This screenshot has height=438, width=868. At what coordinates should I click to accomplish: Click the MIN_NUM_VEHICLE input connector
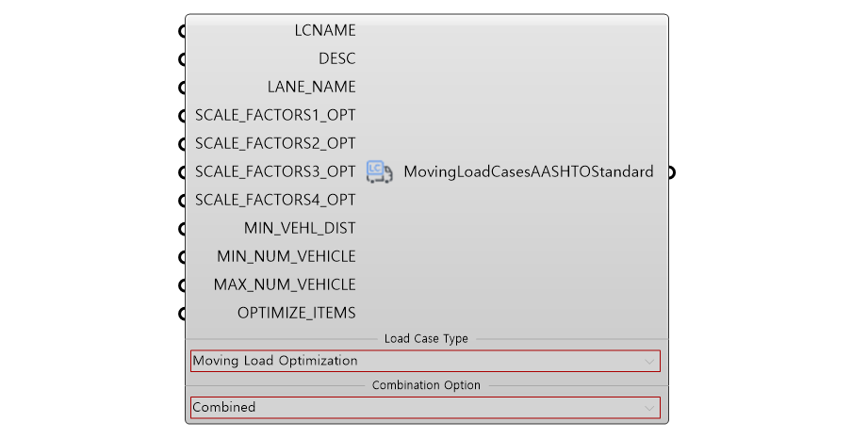click(182, 256)
